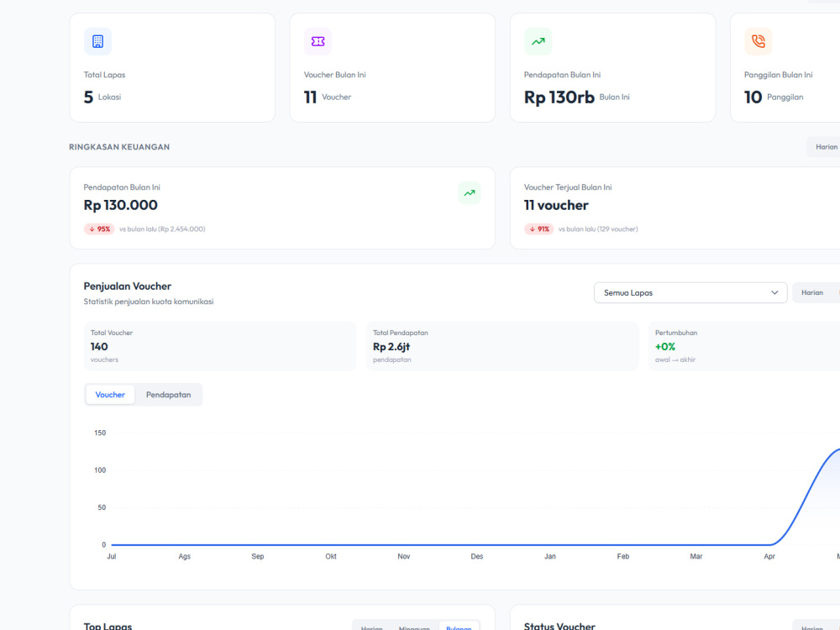The height and width of the screenshot is (630, 840).
Task: Click the '10 Panggilan' value
Action: pos(774,97)
